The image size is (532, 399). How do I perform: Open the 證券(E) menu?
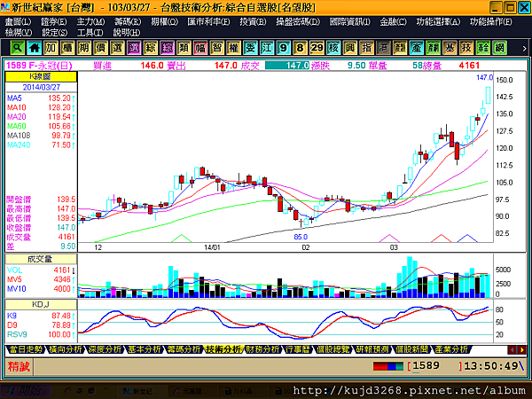pyautogui.click(x=54, y=21)
